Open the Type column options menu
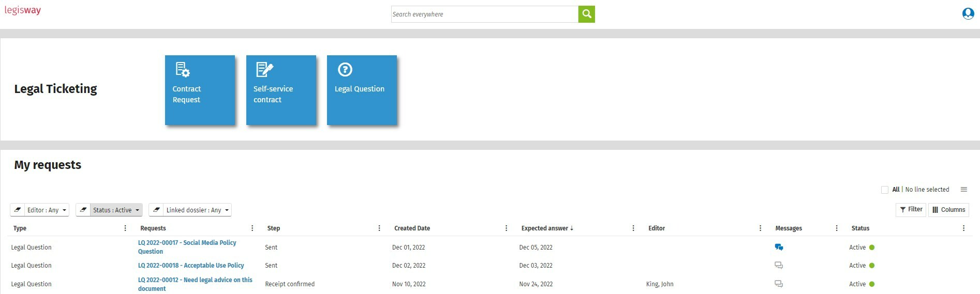This screenshot has height=294, width=980. point(125,228)
